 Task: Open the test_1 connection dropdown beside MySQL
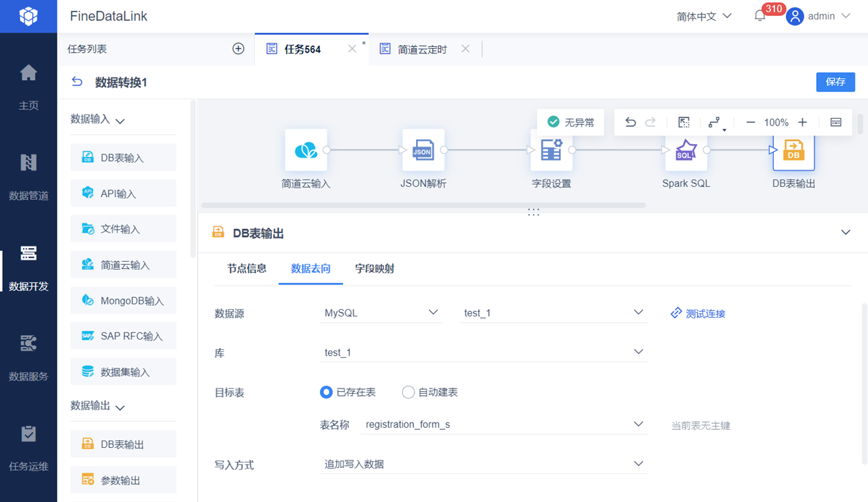[554, 313]
